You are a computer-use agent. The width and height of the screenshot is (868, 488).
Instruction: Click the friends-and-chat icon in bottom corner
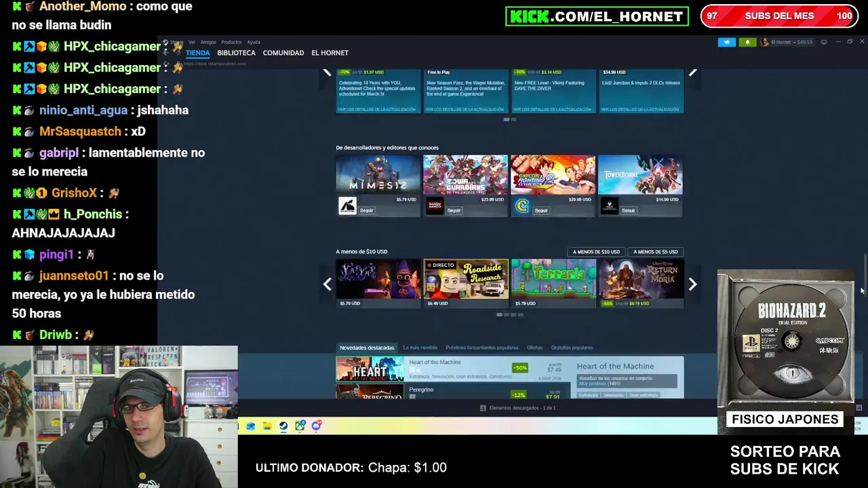pos(859,408)
